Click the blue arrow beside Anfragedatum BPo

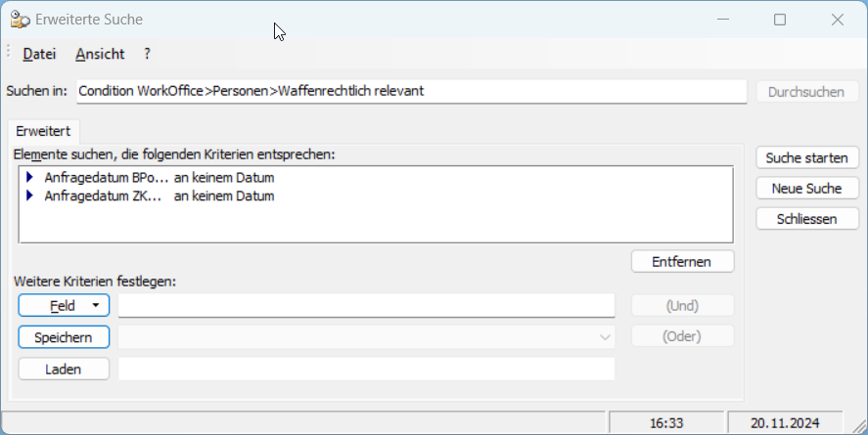[30, 178]
